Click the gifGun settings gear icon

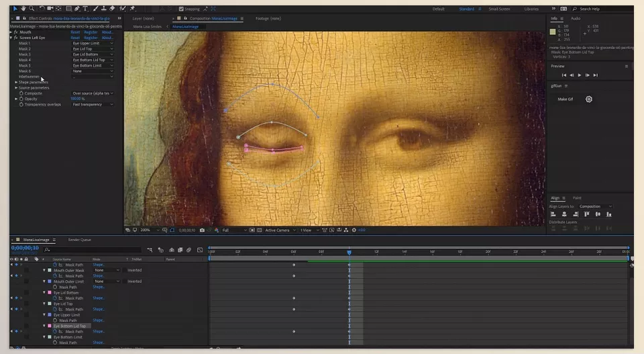point(588,99)
